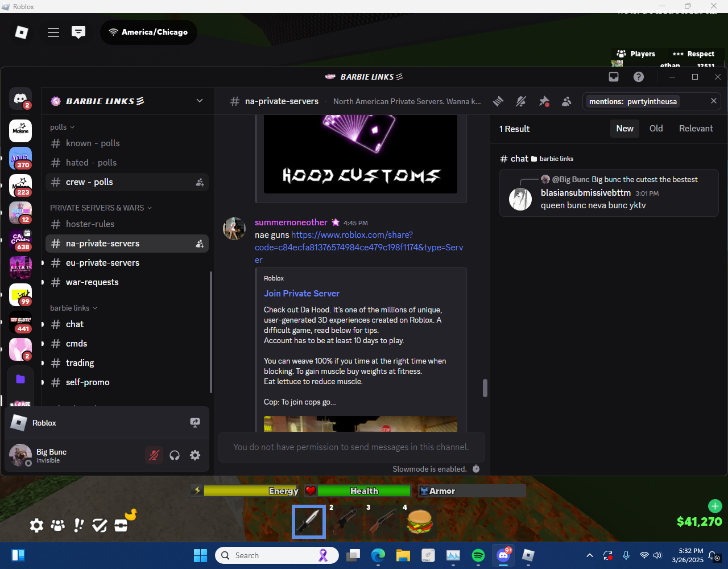The image size is (728, 569).
Task: Open the Hood Customs image attachment
Action: coord(361,154)
